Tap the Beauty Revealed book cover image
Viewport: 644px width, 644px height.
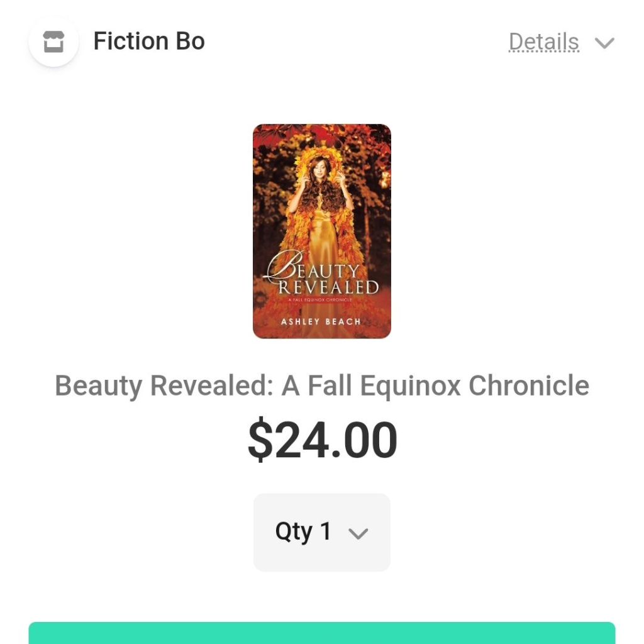322,231
